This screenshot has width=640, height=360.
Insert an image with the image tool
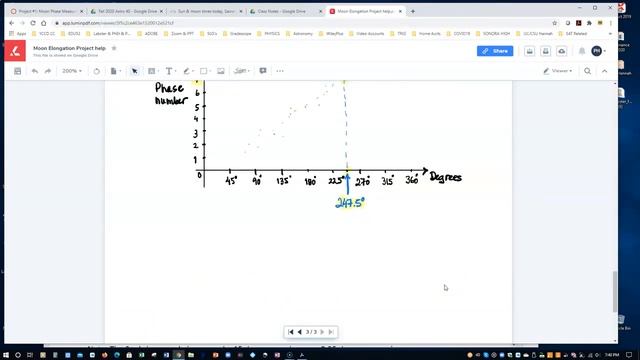tap(221, 71)
